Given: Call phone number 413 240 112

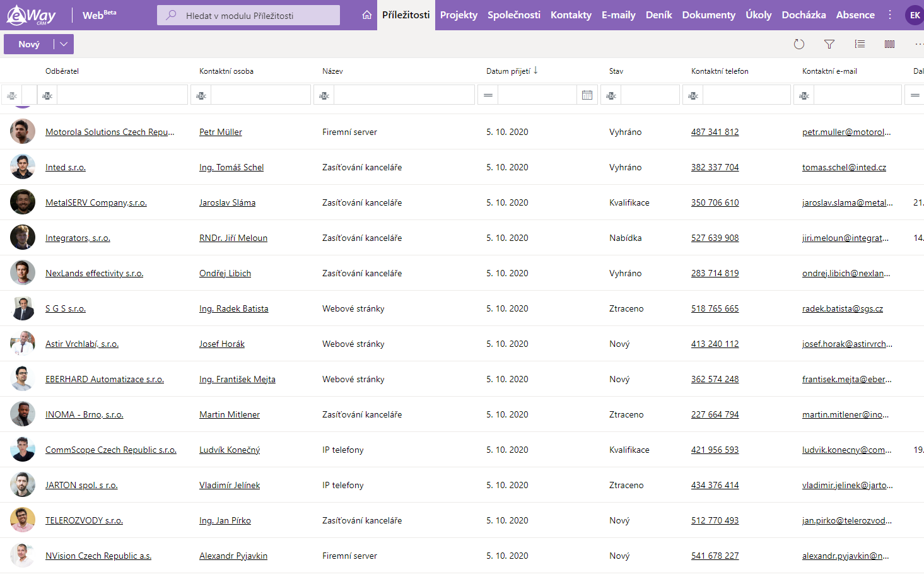Looking at the screenshot, I should click(x=715, y=344).
